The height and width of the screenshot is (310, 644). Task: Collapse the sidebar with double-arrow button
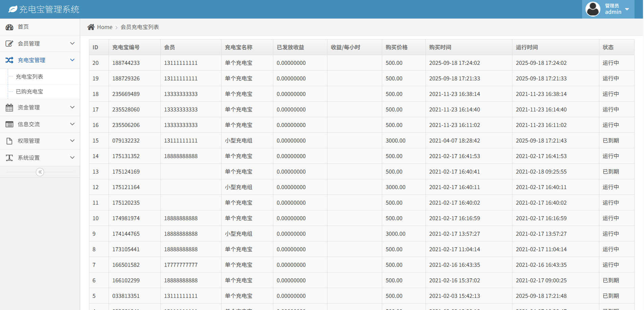(x=40, y=172)
